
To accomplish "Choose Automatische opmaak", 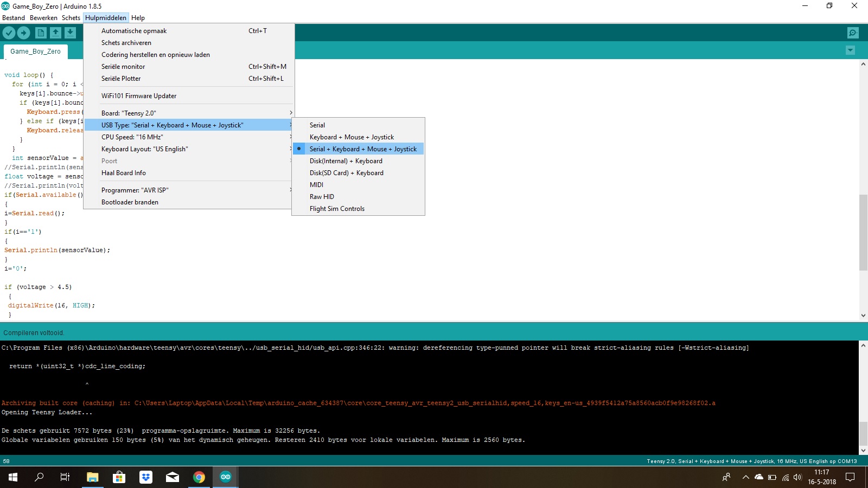I will pyautogui.click(x=189, y=31).
